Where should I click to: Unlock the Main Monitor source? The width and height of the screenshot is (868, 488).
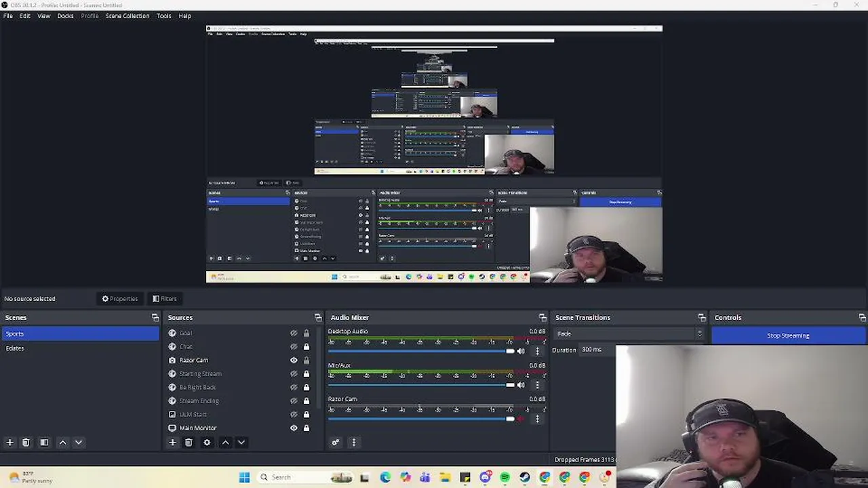click(x=307, y=428)
